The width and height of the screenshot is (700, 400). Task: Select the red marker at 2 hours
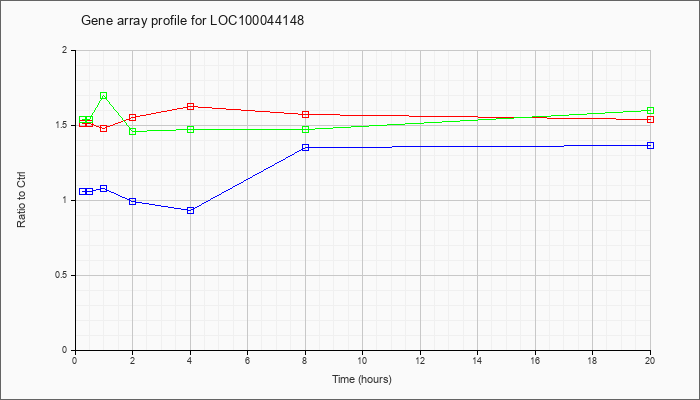(133, 117)
